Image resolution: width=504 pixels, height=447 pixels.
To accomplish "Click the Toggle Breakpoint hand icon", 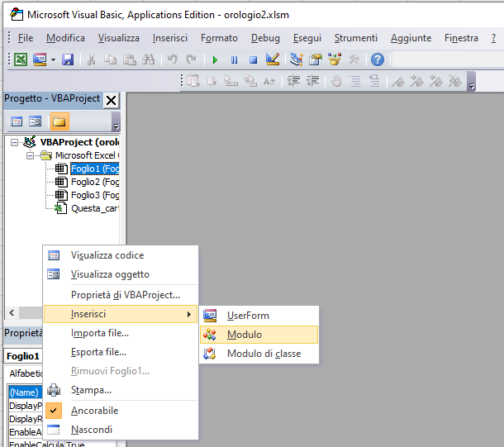I will pos(336,81).
